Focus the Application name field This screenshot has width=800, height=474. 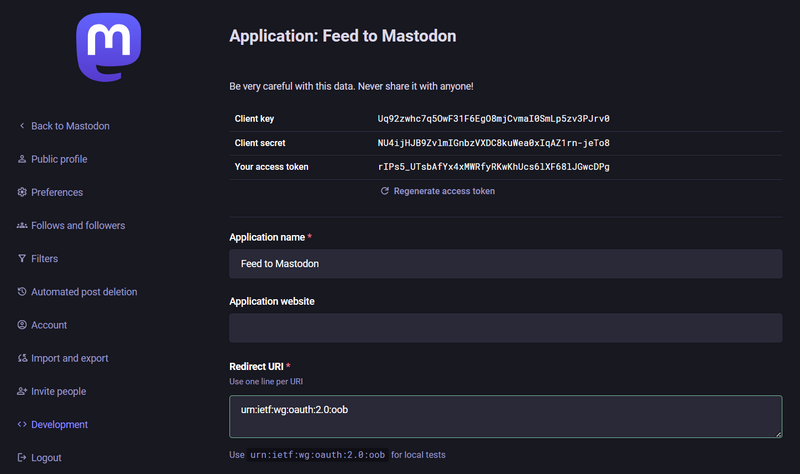click(506, 264)
